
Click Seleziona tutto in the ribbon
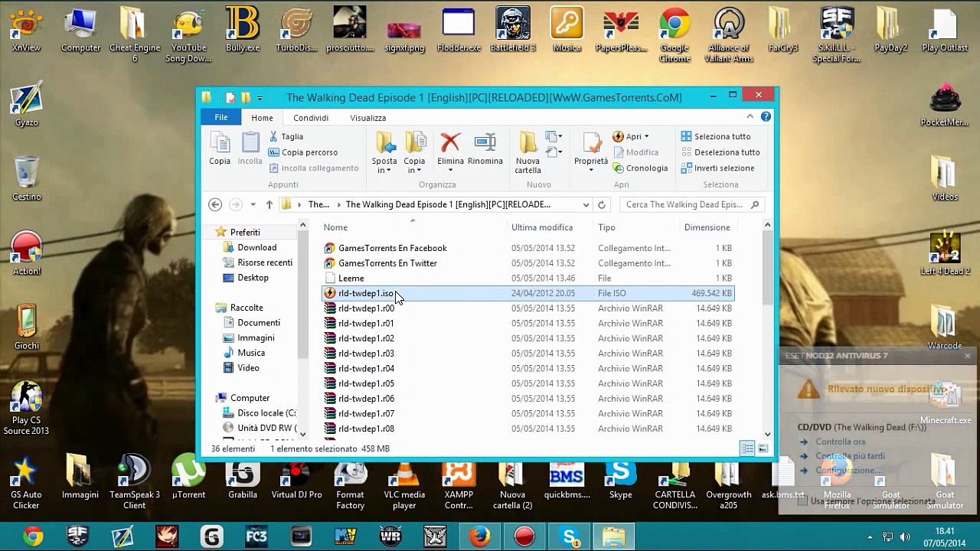(716, 136)
